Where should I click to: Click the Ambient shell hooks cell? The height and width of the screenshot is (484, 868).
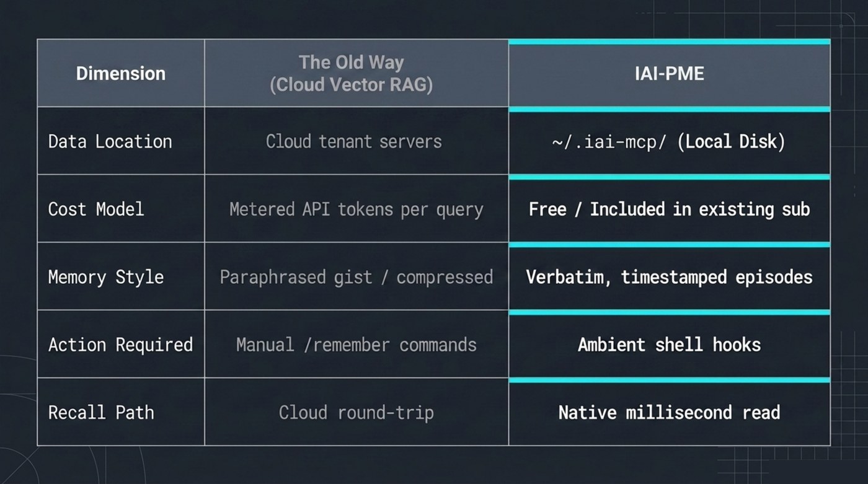(x=670, y=346)
